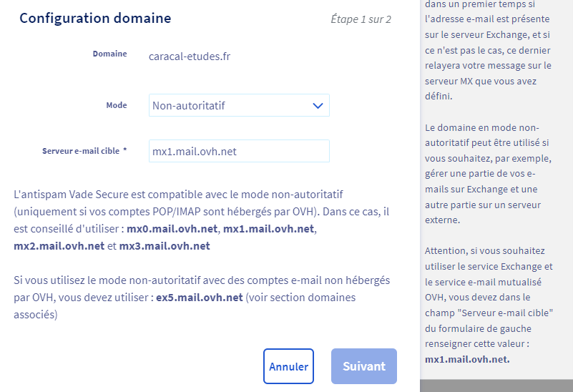Screen dimensions: 573x392
Task: Click the Étape 1 sur 2 indicator
Action: tap(361, 19)
